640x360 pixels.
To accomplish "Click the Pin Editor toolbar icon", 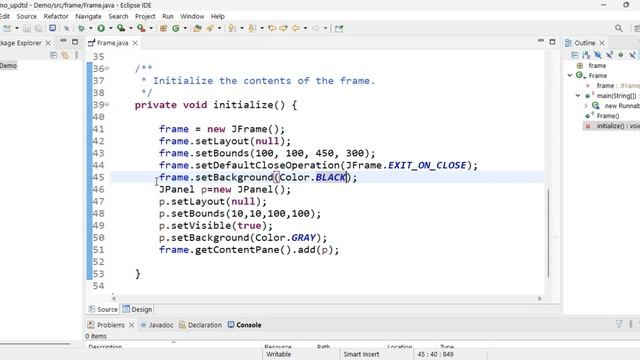I will tap(339, 28).
